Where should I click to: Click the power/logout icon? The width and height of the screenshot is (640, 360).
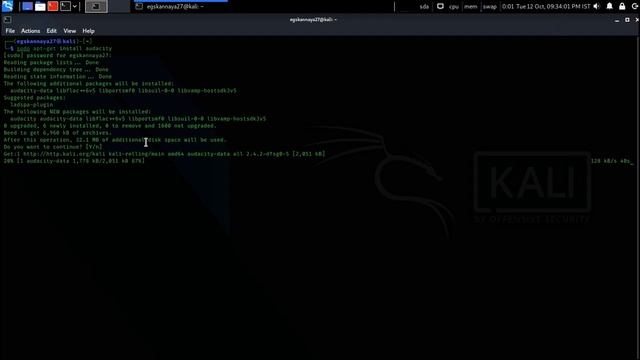point(635,6)
